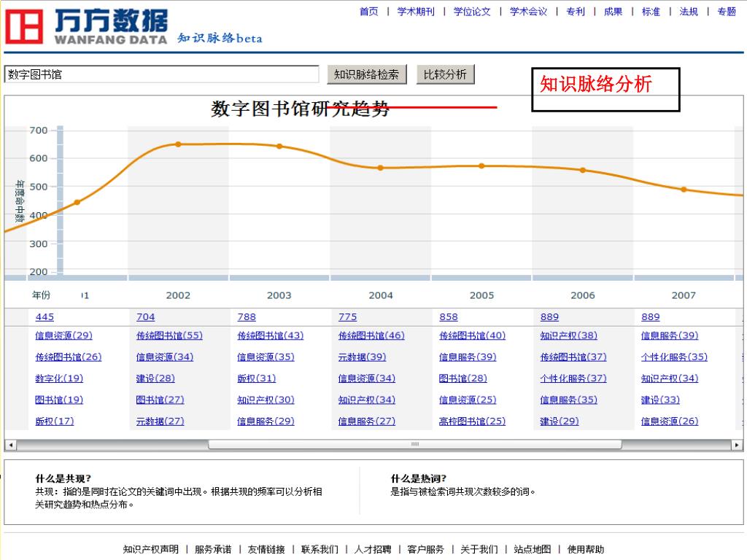The width and height of the screenshot is (747, 560).
Task: Click the 知识脉络检索 button
Action: (x=366, y=74)
